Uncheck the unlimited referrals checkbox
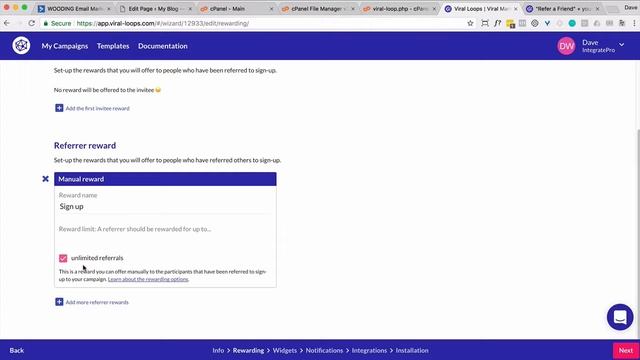This screenshot has height=360, width=640. [63, 258]
